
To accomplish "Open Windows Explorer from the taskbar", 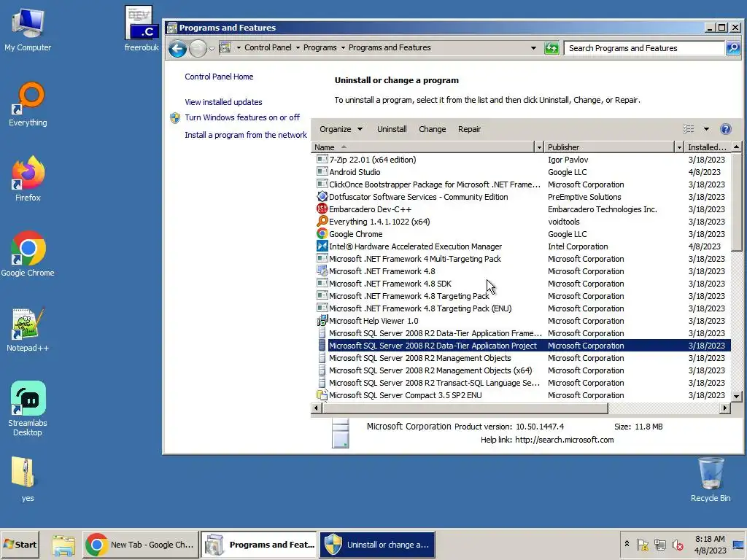I will (63, 545).
